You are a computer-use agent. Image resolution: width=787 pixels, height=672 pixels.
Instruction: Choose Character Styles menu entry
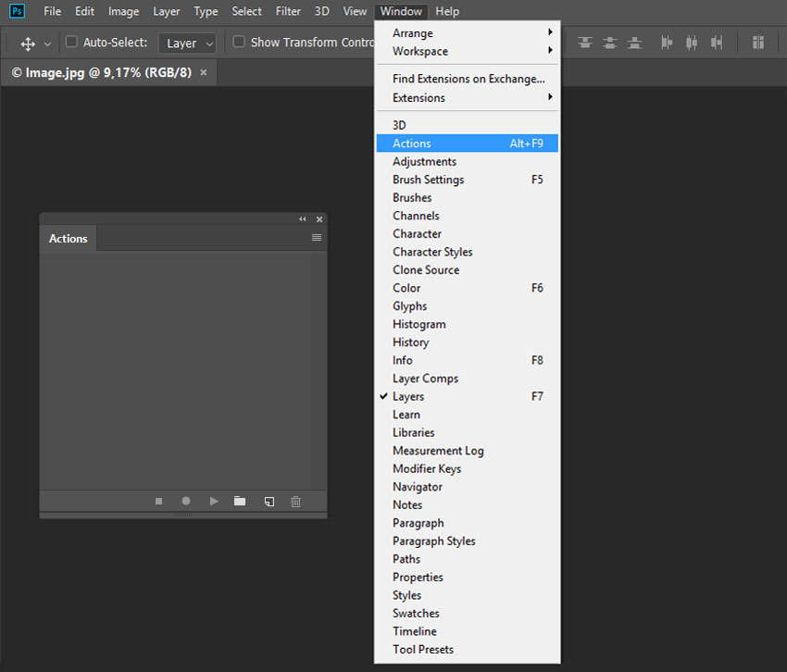click(468, 252)
